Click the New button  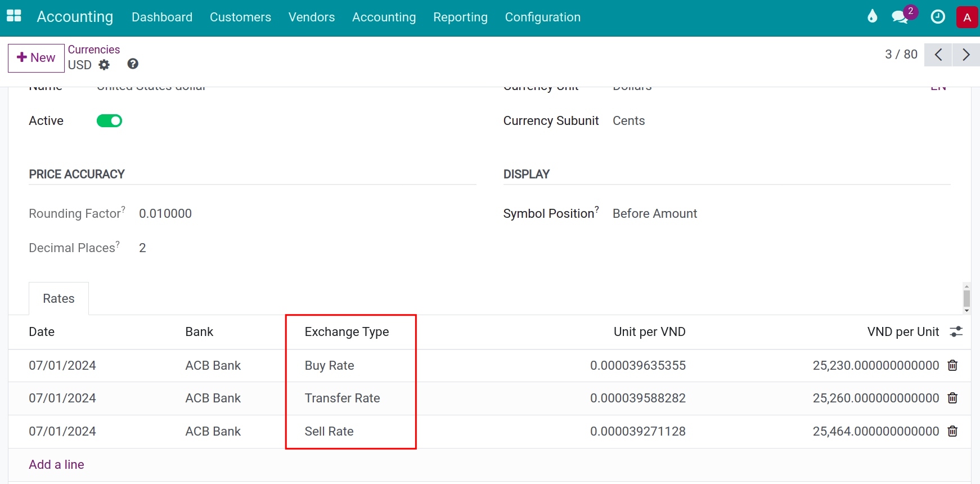pyautogui.click(x=36, y=58)
